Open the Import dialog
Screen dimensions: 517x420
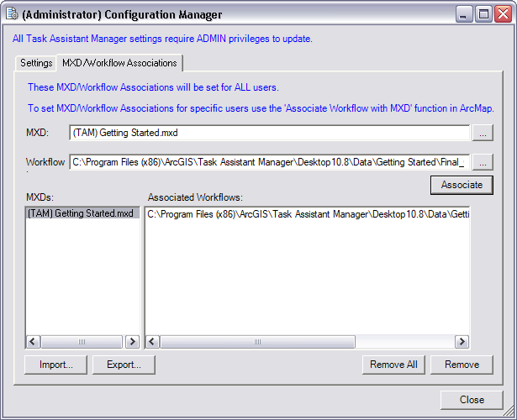click(x=56, y=365)
